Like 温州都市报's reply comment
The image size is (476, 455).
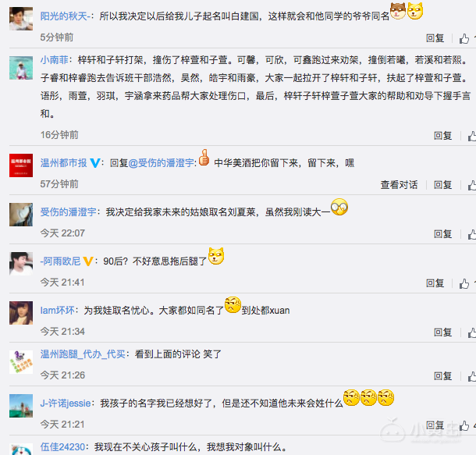click(472, 185)
